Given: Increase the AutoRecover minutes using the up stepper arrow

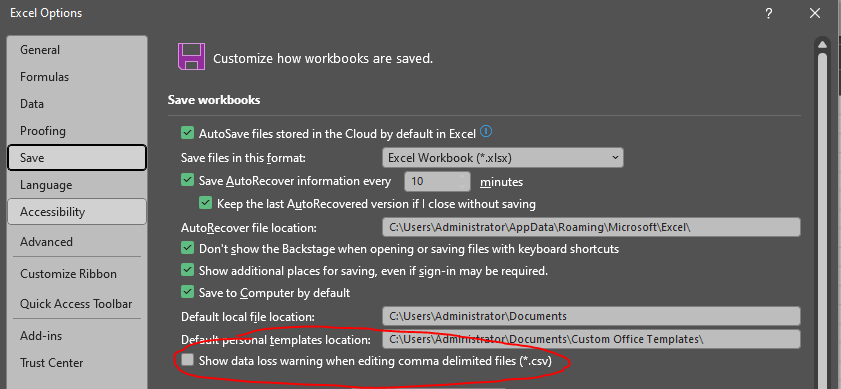Looking at the screenshot, I should (x=463, y=177).
